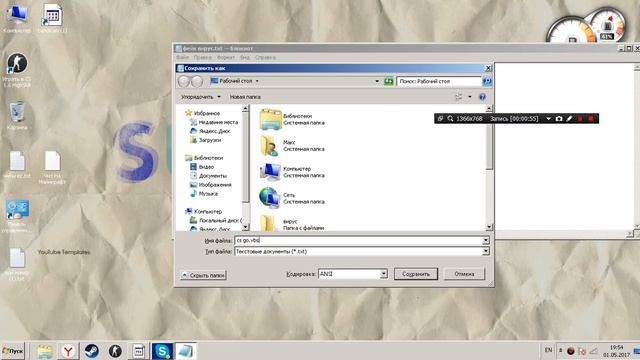Click the Back navigation arrow in Save dialog
Screen dimensions: 640x360
click(184, 81)
